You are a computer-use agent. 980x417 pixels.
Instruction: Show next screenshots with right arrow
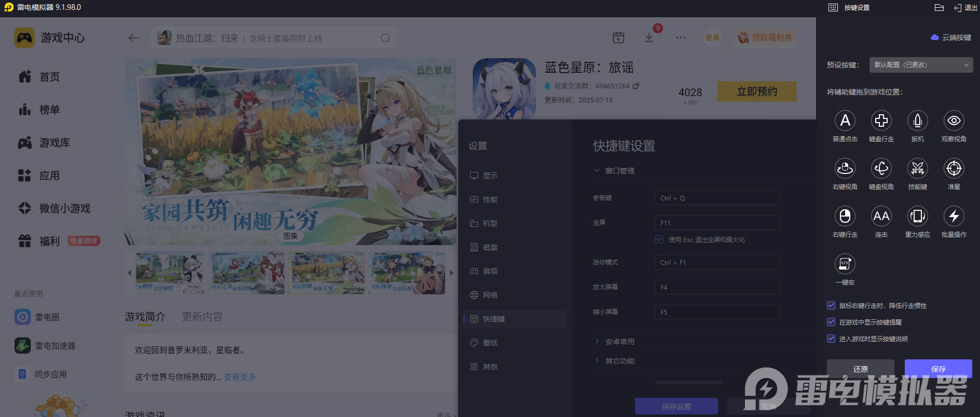coord(452,273)
